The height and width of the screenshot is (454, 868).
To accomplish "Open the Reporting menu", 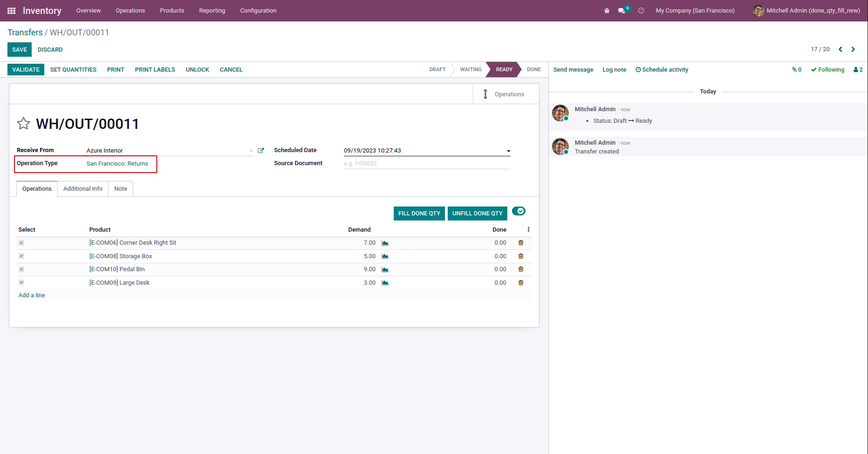I will 212,11.
